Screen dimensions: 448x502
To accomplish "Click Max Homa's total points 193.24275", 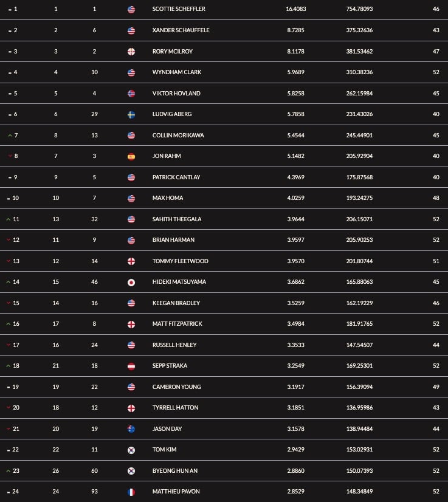I will 359,198.
